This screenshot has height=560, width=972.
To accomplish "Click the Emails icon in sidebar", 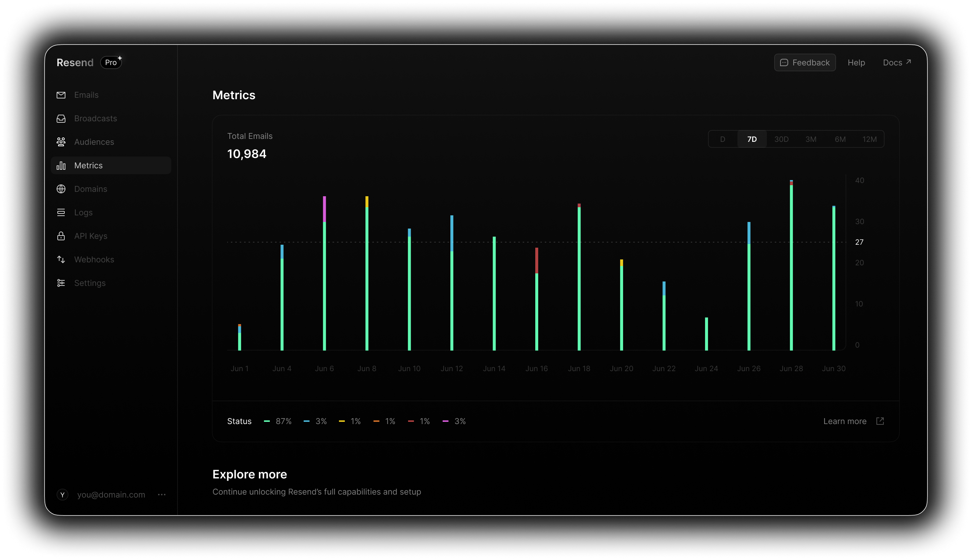I will click(61, 95).
